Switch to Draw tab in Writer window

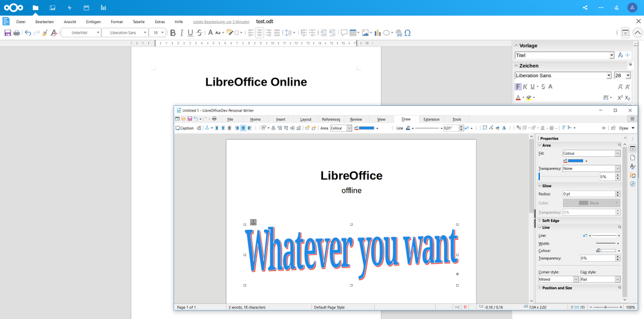coord(406,119)
